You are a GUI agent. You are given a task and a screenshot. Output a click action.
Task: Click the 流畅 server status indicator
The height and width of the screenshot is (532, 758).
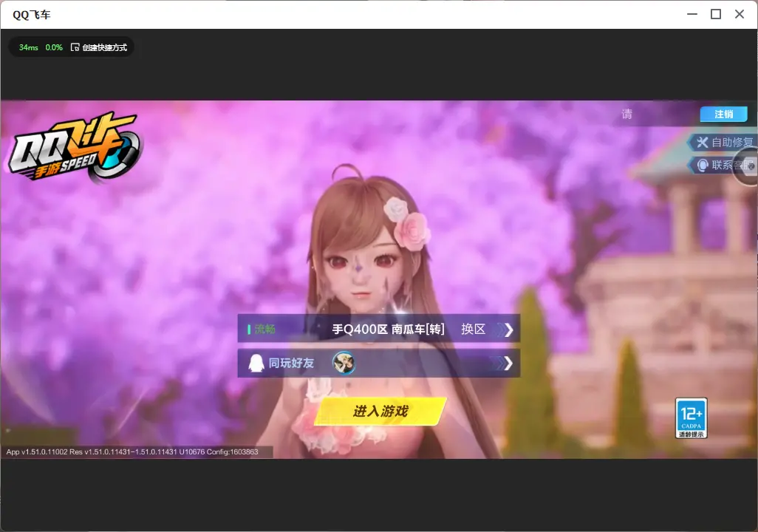262,330
